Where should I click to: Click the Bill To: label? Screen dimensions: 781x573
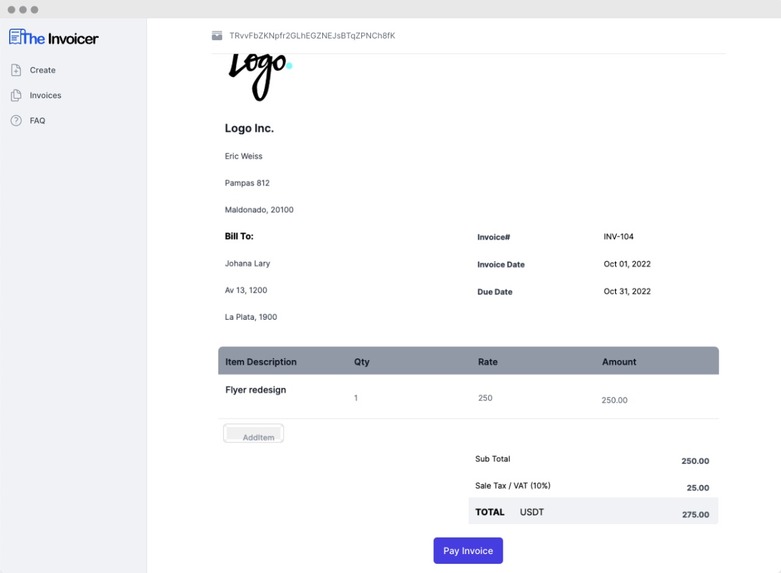click(x=239, y=236)
